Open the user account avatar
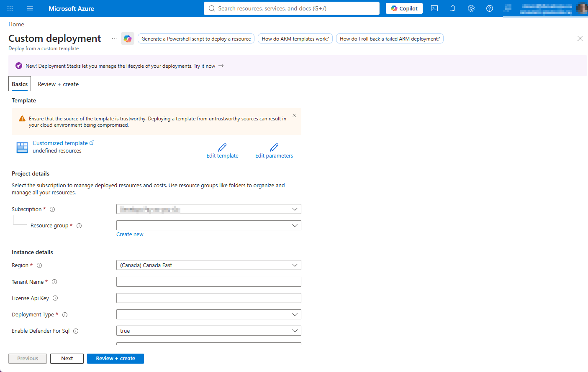 coord(582,8)
